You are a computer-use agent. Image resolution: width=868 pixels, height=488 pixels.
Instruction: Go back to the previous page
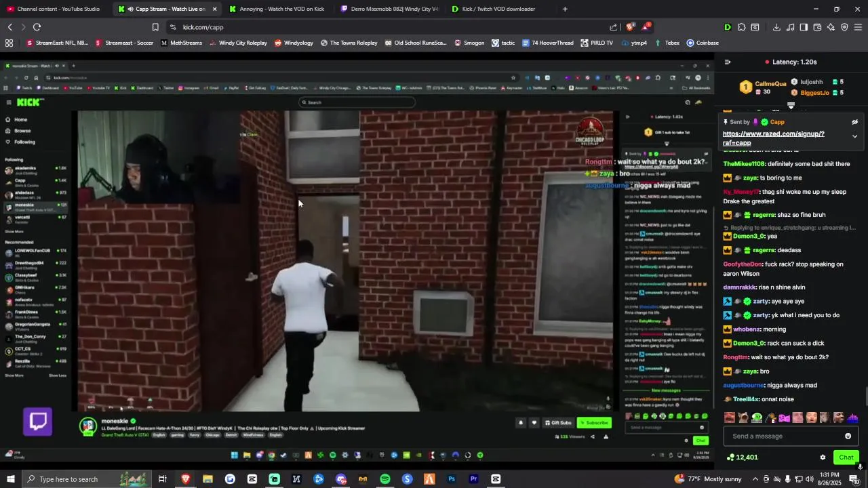[9, 27]
